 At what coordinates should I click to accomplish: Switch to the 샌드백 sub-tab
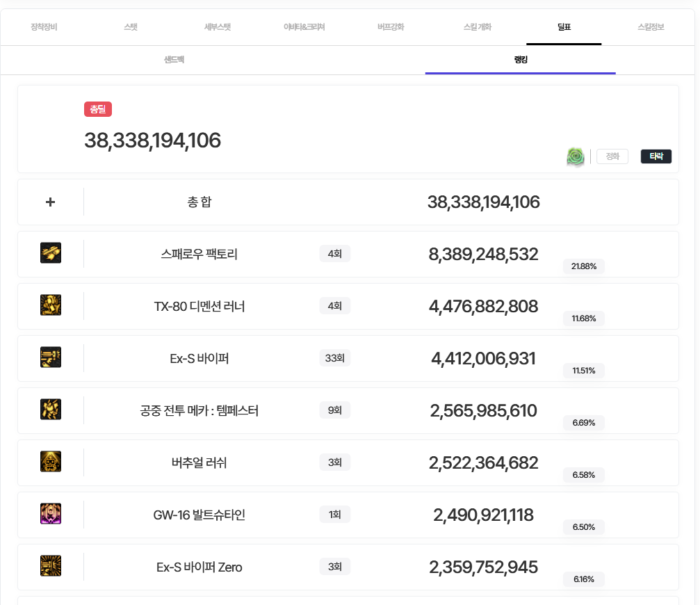point(174,60)
